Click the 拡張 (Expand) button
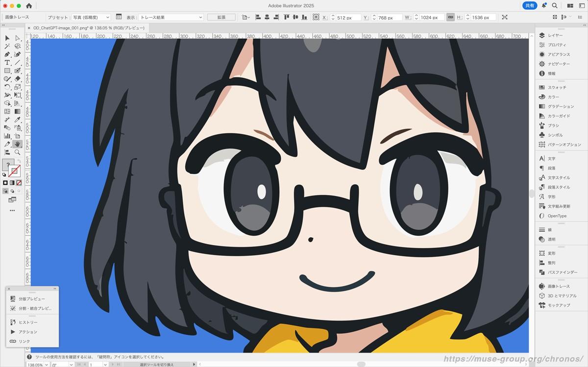Image resolution: width=588 pixels, height=367 pixels. coord(221,17)
